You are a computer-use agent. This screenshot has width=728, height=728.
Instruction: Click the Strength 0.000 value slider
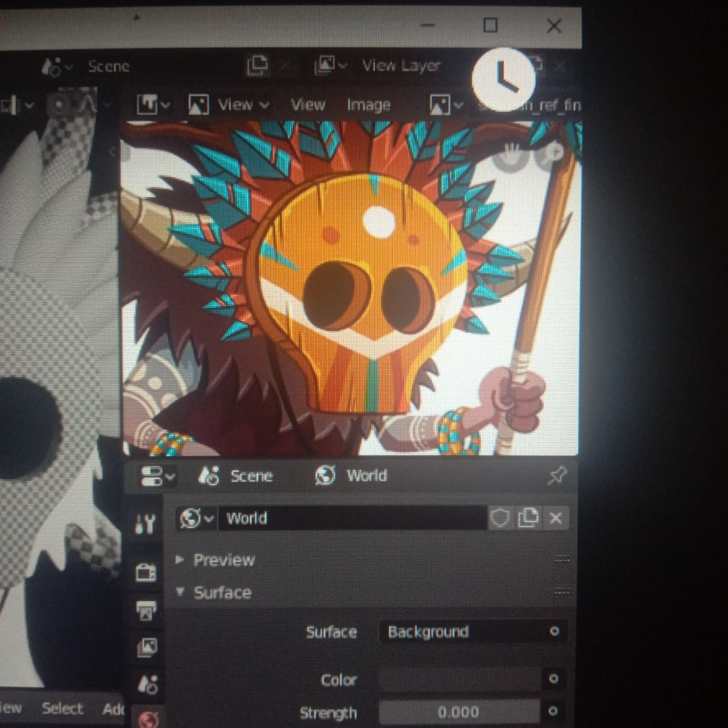coord(460,712)
